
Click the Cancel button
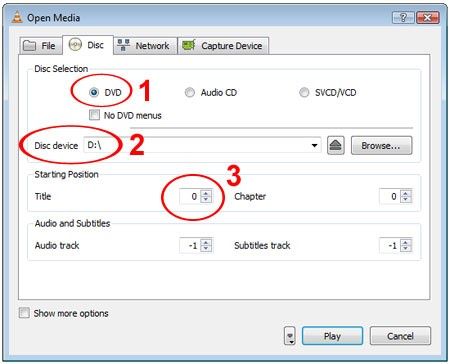click(x=400, y=336)
